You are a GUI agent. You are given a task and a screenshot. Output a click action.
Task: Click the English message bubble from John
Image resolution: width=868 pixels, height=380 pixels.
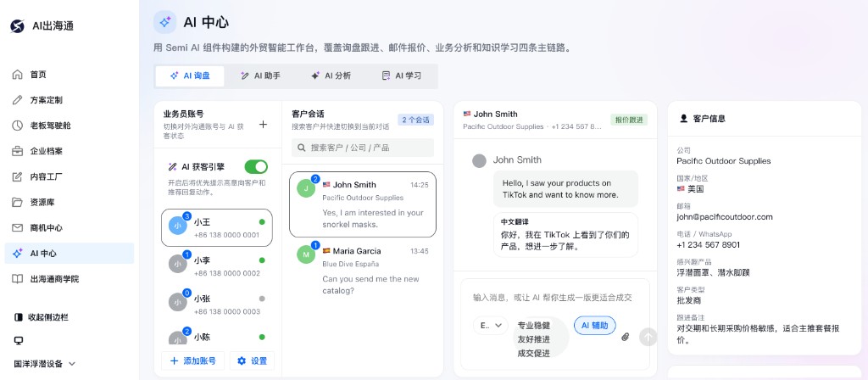tap(565, 189)
